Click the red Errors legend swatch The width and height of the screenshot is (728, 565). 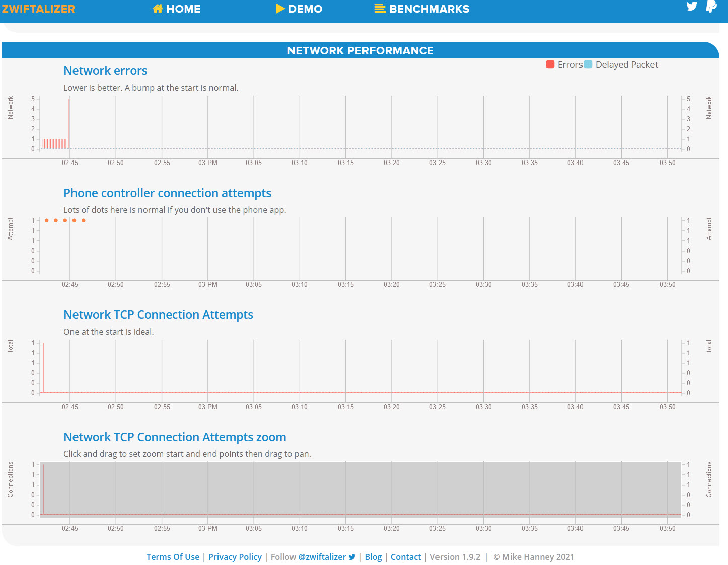coord(550,64)
